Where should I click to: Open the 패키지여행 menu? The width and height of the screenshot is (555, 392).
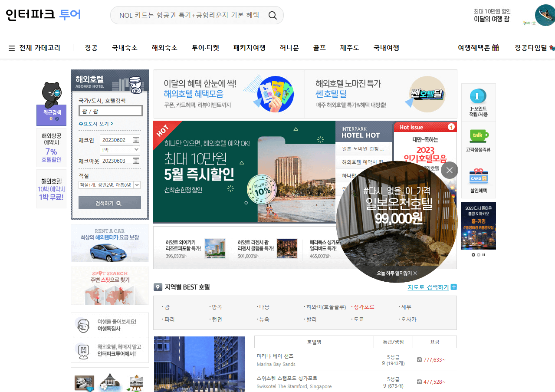tap(250, 48)
